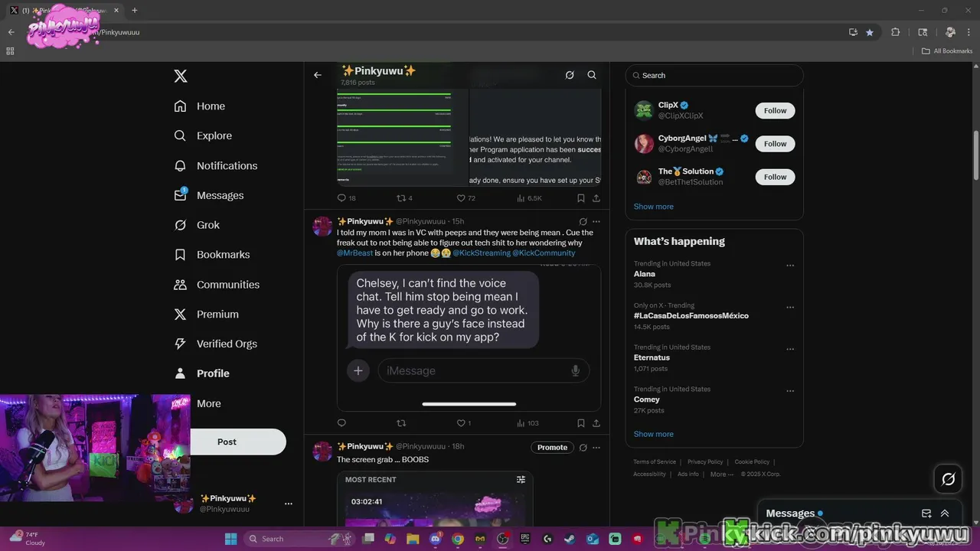Open Premium page
The image size is (980, 551).
point(207,315)
